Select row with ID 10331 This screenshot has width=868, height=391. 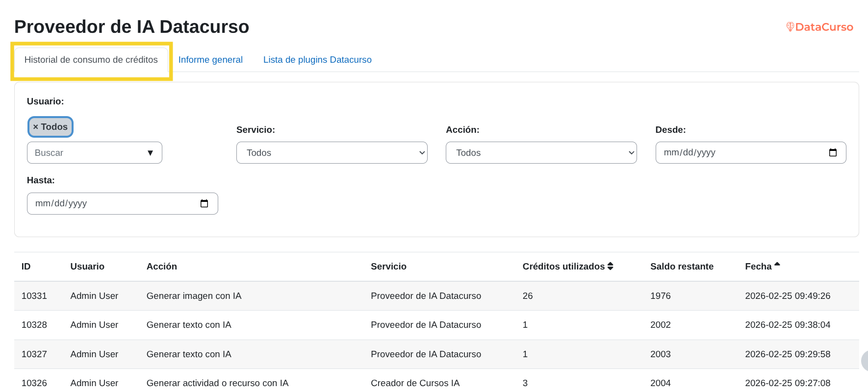click(34, 296)
